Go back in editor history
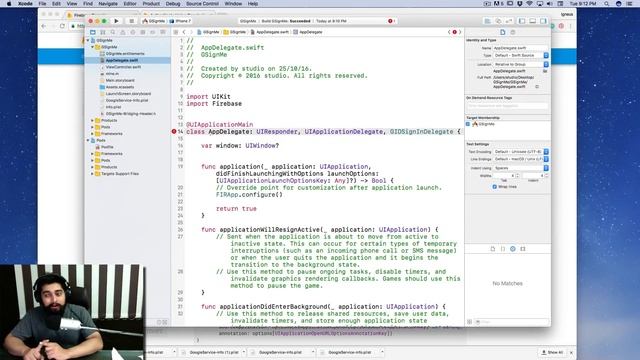This screenshot has width=640, height=360. pyautogui.click(x=184, y=32)
